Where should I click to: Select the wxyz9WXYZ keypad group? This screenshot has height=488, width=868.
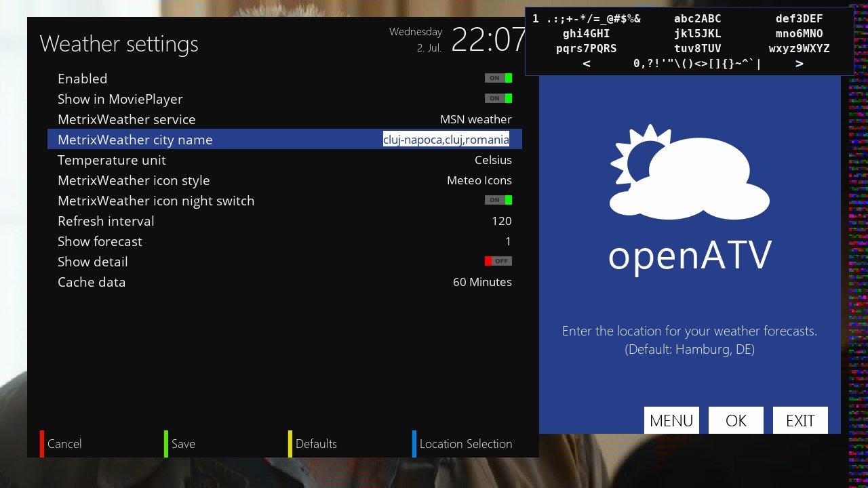click(799, 49)
